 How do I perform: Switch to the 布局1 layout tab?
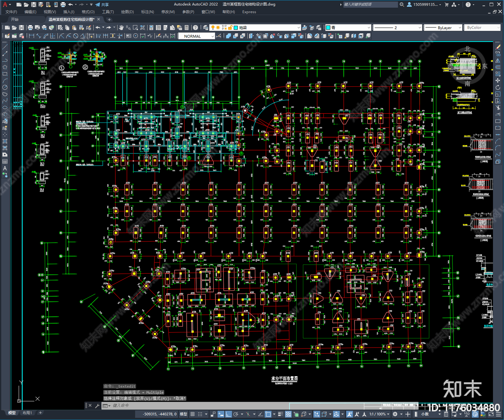click(x=27, y=413)
